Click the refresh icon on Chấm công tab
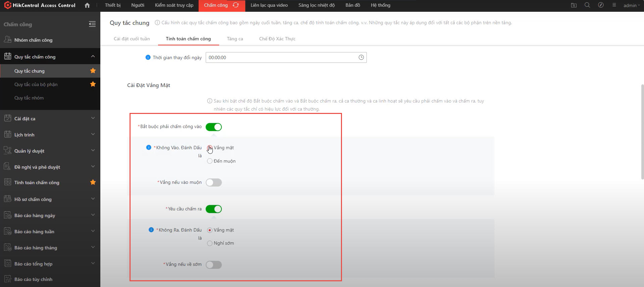Image resolution: width=644 pixels, height=287 pixels. pos(236,5)
